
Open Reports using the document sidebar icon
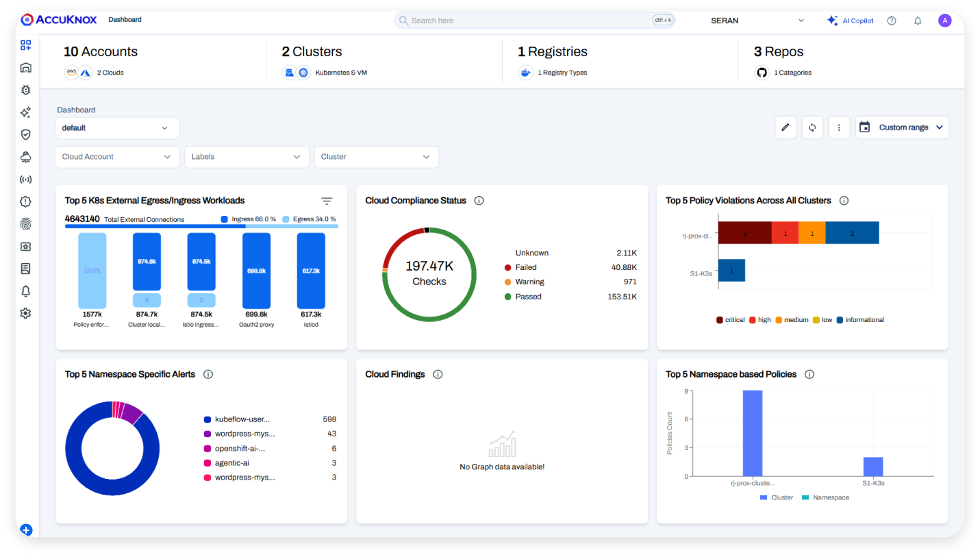[25, 268]
